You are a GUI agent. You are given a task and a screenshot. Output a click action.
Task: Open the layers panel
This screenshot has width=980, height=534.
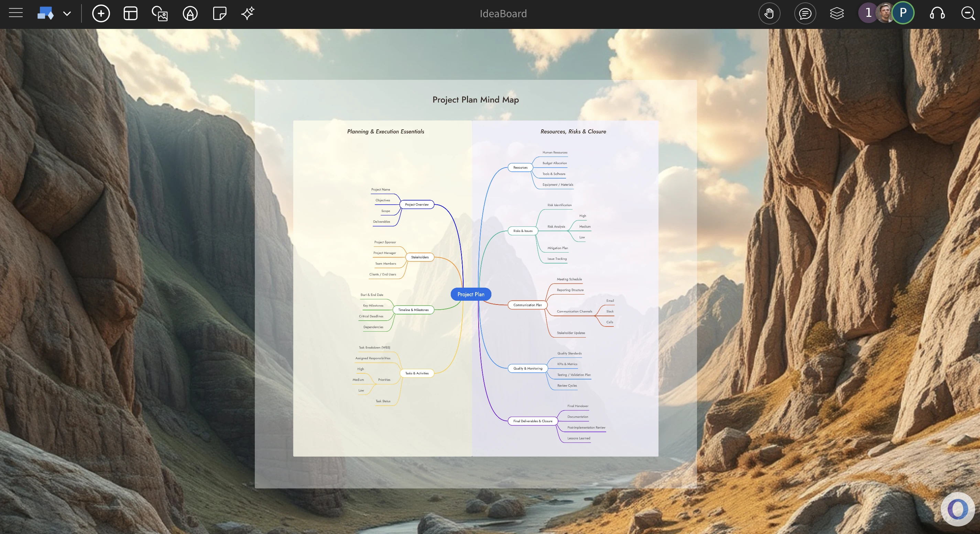point(836,13)
